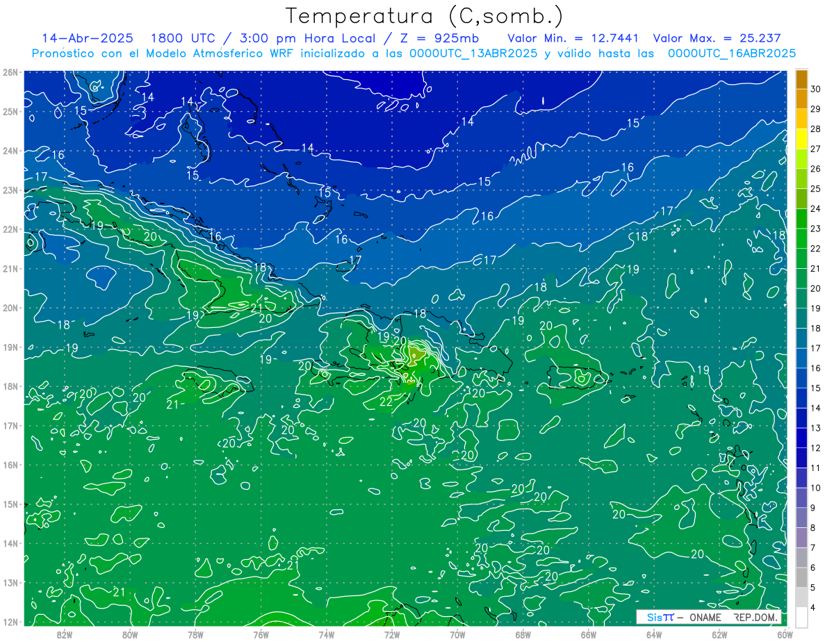Click the title "Temperatura (C,somb.)"
The image size is (834, 644).
[x=425, y=16]
